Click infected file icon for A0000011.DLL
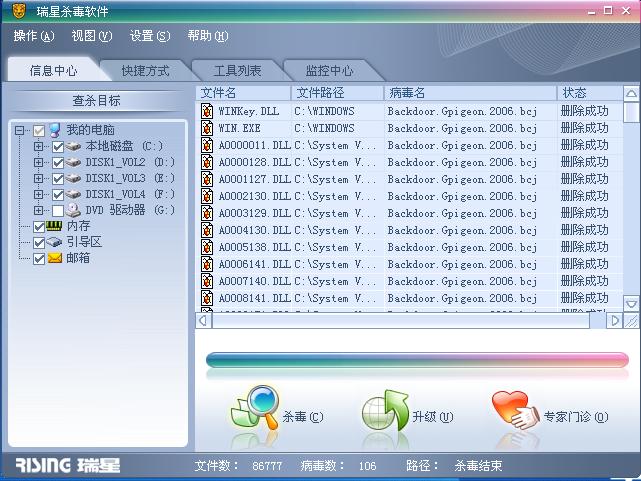The image size is (641, 481). (207, 145)
